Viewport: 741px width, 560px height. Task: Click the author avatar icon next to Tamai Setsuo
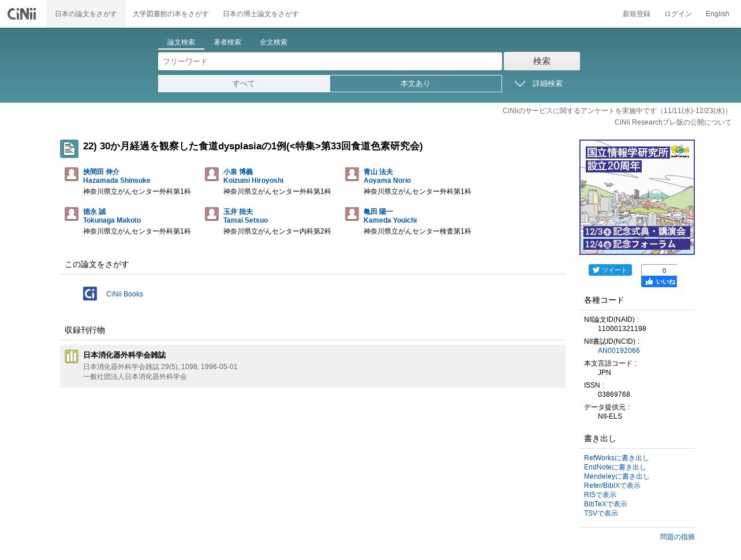tap(212, 214)
